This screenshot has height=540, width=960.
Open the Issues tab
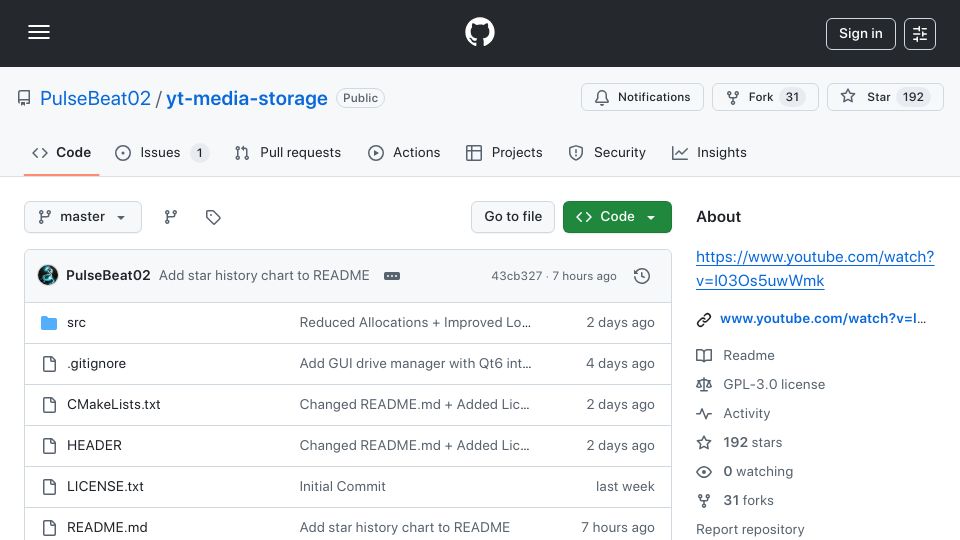[162, 152]
